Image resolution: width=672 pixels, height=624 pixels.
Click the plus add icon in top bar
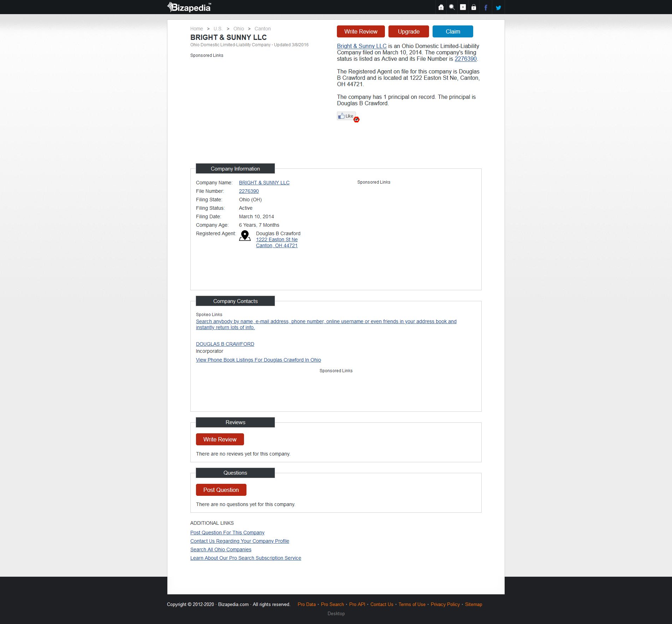click(463, 7)
